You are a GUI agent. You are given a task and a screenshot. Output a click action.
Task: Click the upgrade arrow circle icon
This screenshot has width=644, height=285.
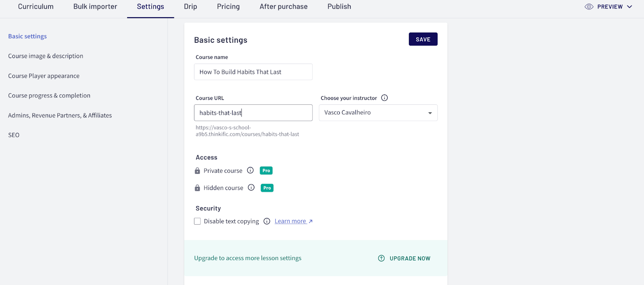tap(381, 258)
